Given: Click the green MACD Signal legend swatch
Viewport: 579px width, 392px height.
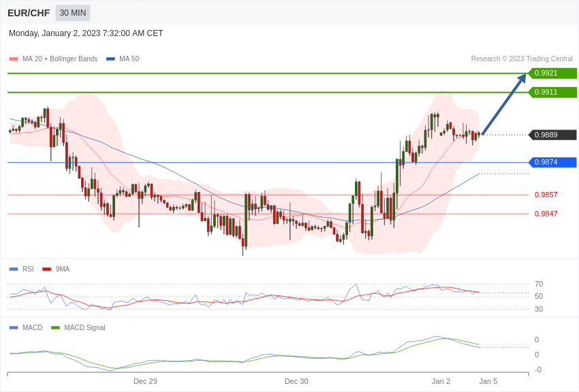Looking at the screenshot, I should coord(55,327).
